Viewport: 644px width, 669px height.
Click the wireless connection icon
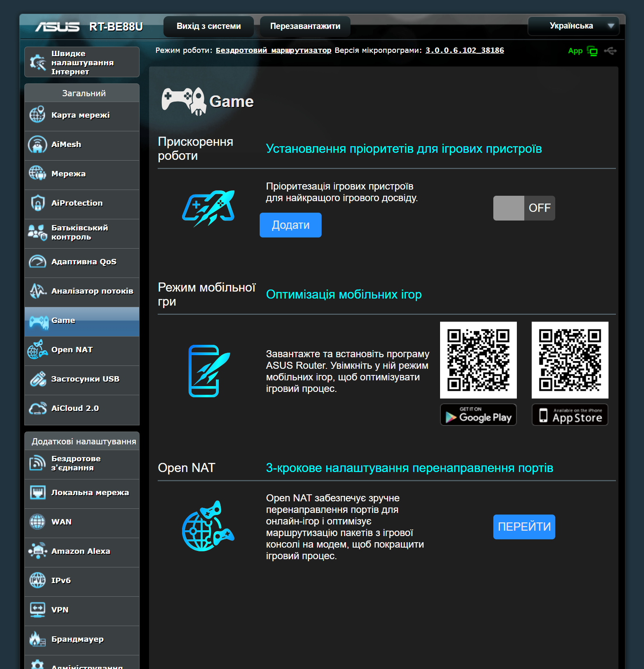coord(38,463)
